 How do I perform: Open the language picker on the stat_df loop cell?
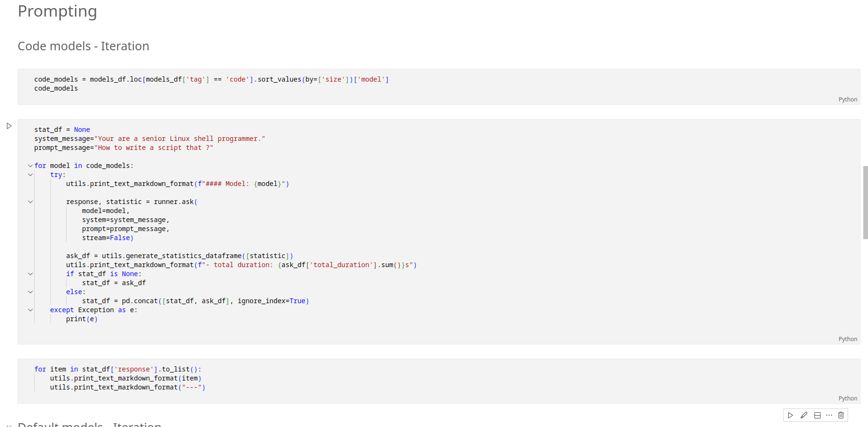point(848,339)
